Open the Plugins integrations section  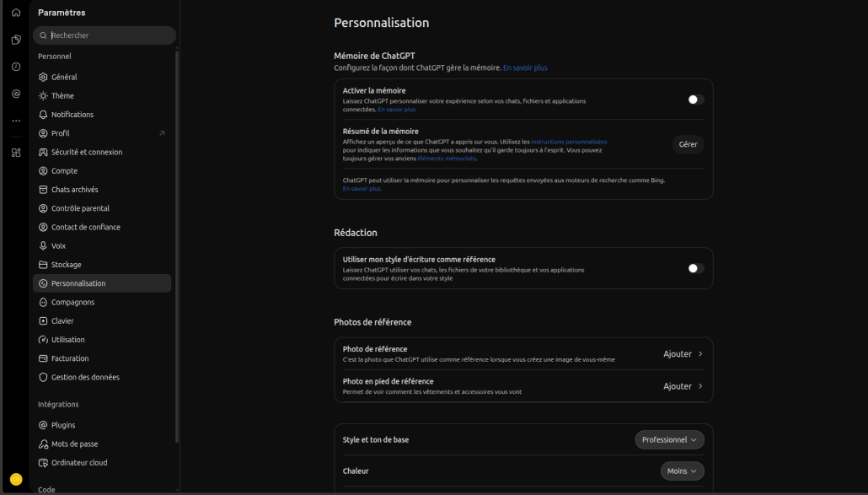pyautogui.click(x=102, y=425)
